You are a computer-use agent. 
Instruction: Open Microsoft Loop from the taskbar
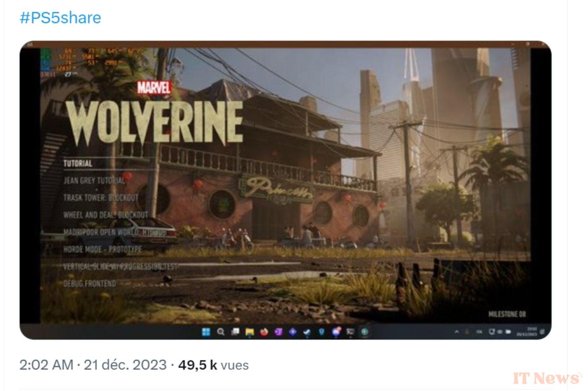(x=293, y=333)
